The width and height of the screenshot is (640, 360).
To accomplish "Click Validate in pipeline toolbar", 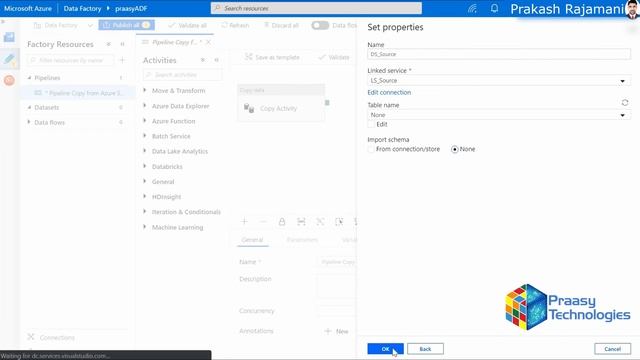I will coord(334,57).
